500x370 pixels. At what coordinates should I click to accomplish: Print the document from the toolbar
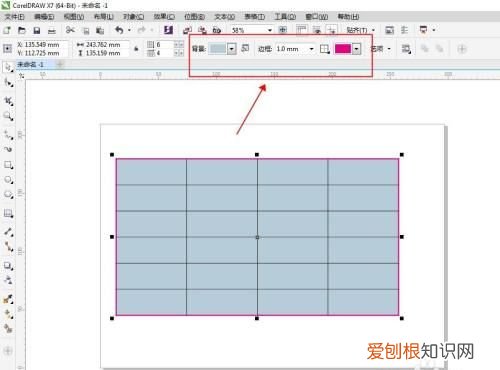[52, 31]
